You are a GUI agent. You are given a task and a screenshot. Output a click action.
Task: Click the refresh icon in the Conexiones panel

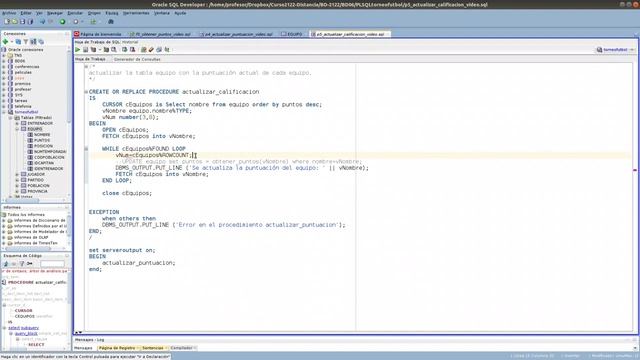pos(18,42)
